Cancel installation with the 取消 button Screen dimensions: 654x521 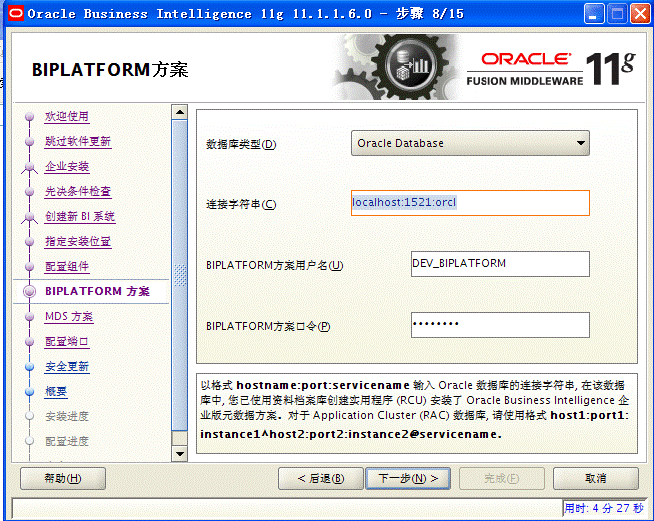click(x=596, y=478)
